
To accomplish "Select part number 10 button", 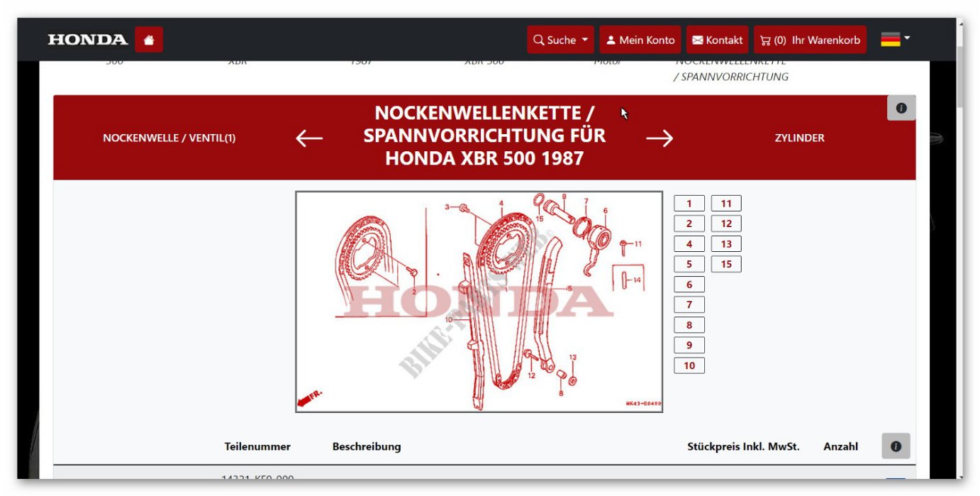I will (x=689, y=366).
